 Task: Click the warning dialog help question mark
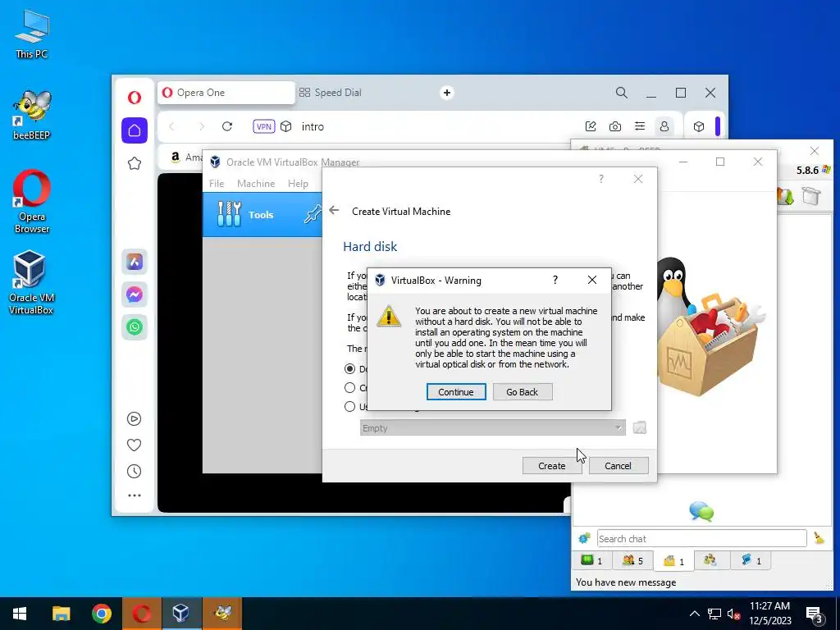click(x=555, y=280)
